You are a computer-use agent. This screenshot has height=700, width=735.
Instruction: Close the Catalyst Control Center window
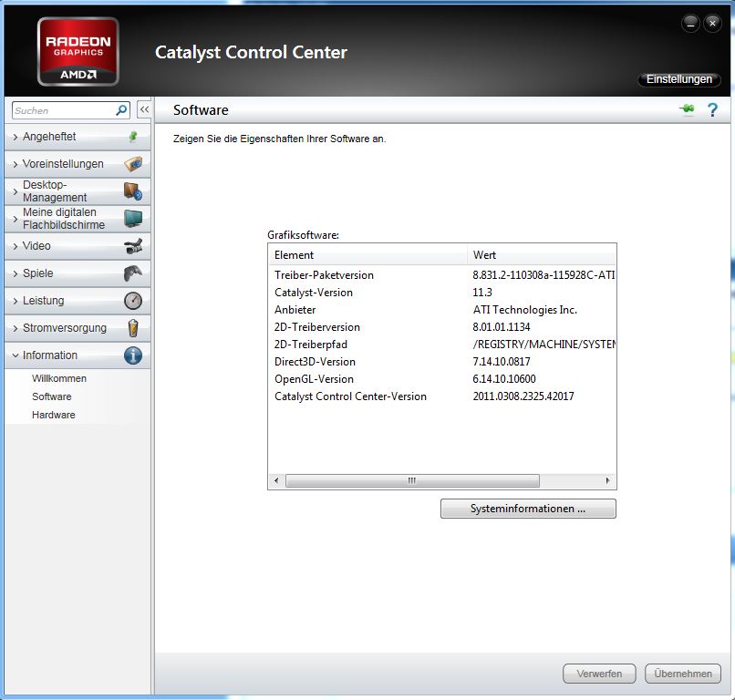point(712,24)
